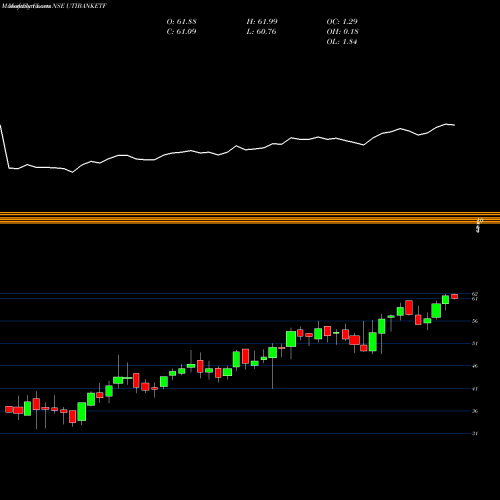This screenshot has width=500, height=500.
Task: Click the 56 price axis label
Action: [475, 321]
